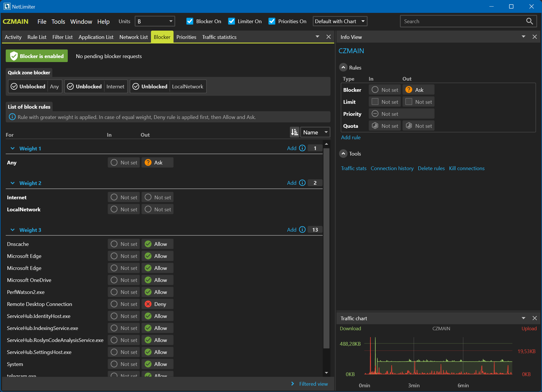This screenshot has width=542, height=392.
Task: Open the Default with Chart layout dropdown
Action: (340, 21)
